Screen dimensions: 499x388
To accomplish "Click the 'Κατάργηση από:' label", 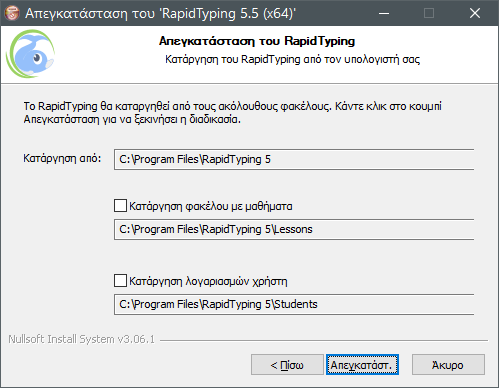I will coord(62,158).
